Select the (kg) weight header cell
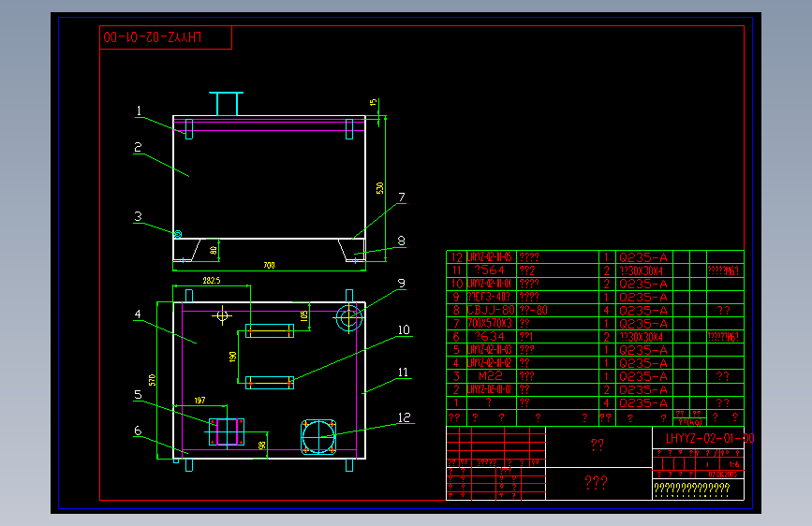The width and height of the screenshot is (812, 526). (x=690, y=422)
